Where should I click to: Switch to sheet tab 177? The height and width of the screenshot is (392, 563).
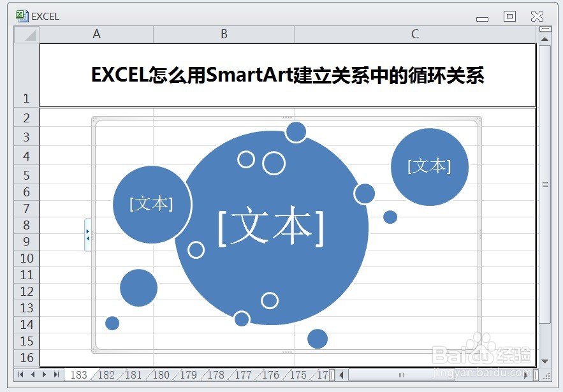[243, 375]
